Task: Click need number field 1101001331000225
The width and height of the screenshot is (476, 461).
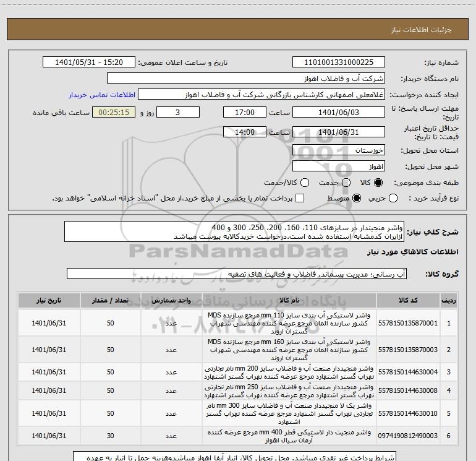Action: 339,62
